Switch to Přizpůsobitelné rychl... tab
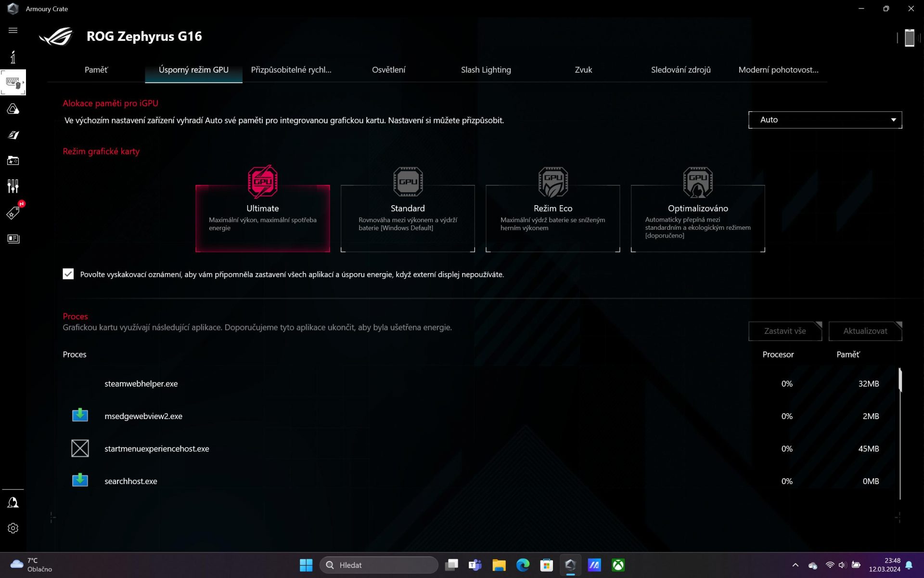The width and height of the screenshot is (924, 578). coord(291,70)
